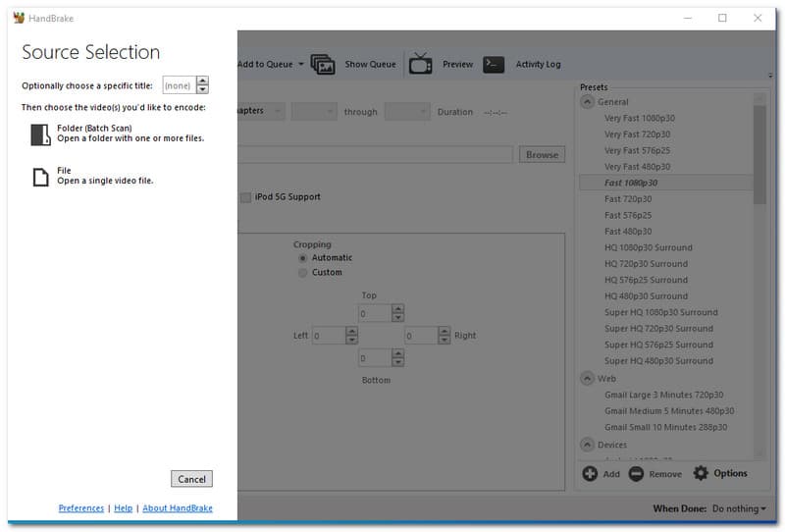
Task: Click the presets list vertical scrollbar
Action: [x=759, y=157]
